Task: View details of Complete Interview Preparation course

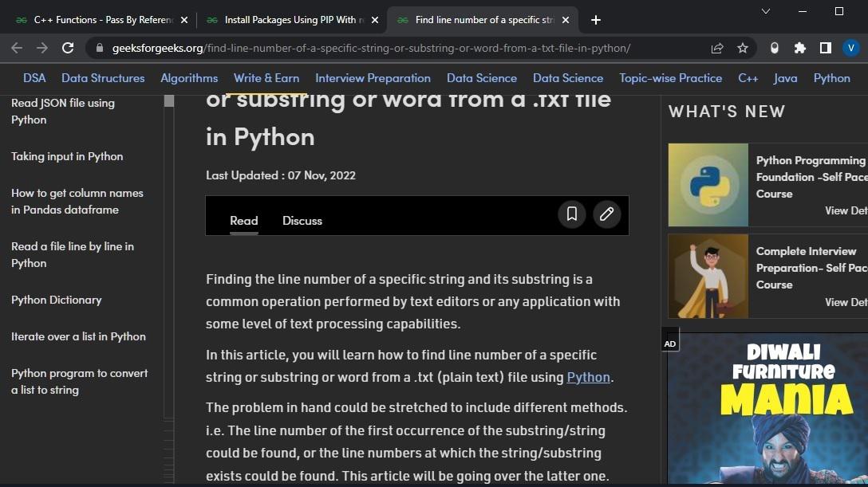Action: pyautogui.click(x=846, y=302)
